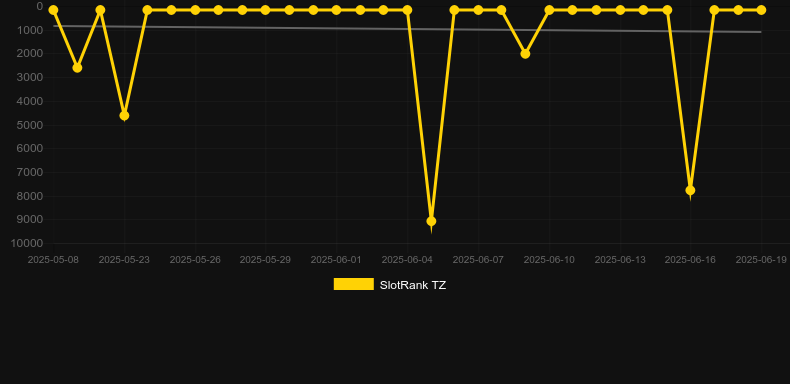
Task: Click the top data point above 2025-06-10
Action: (549, 10)
